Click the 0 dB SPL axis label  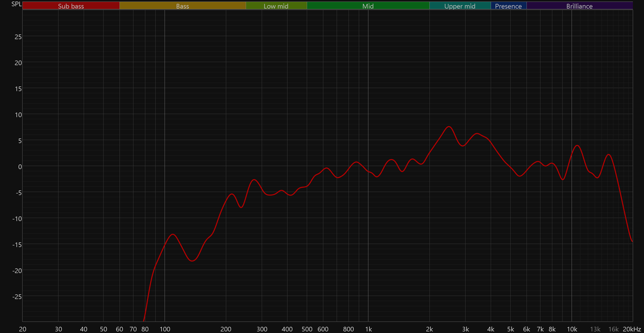click(19, 167)
